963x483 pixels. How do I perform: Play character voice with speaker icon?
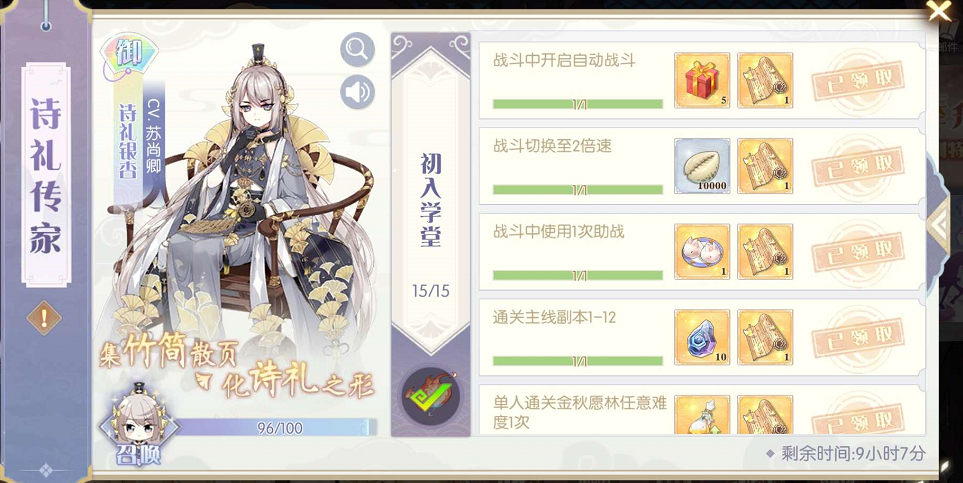click(357, 92)
